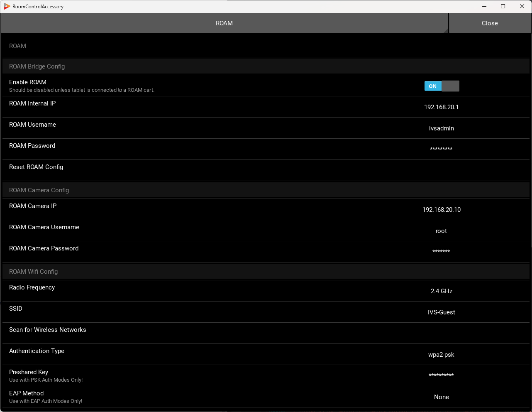Screen dimensions: 532x412
Task: Click the ROAM Camera Password label
Action: click(44, 248)
